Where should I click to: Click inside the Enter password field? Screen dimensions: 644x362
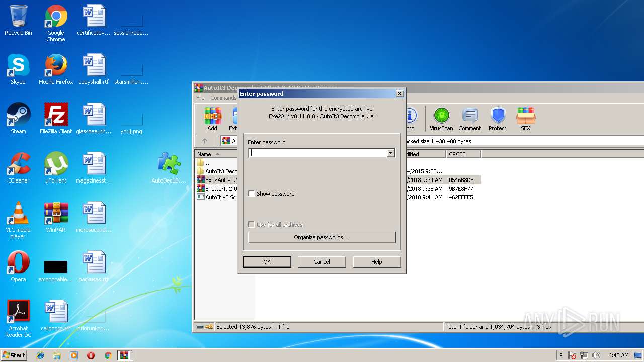click(317, 153)
